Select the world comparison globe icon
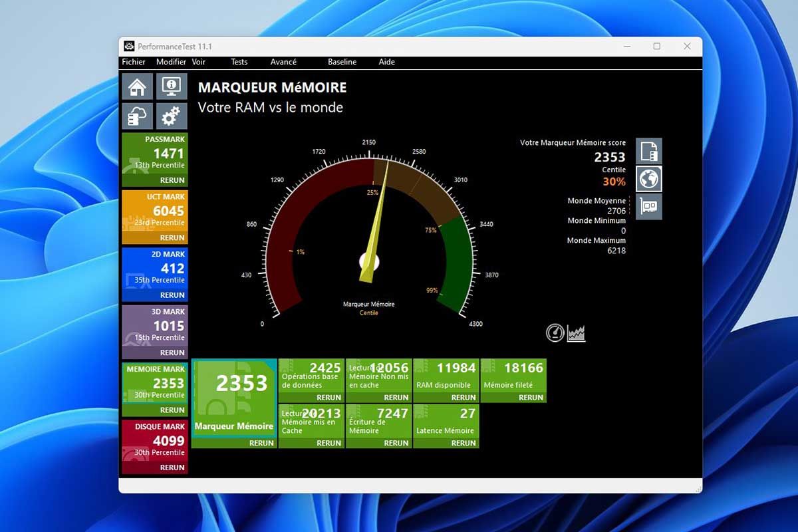This screenshot has height=532, width=798. tap(649, 179)
